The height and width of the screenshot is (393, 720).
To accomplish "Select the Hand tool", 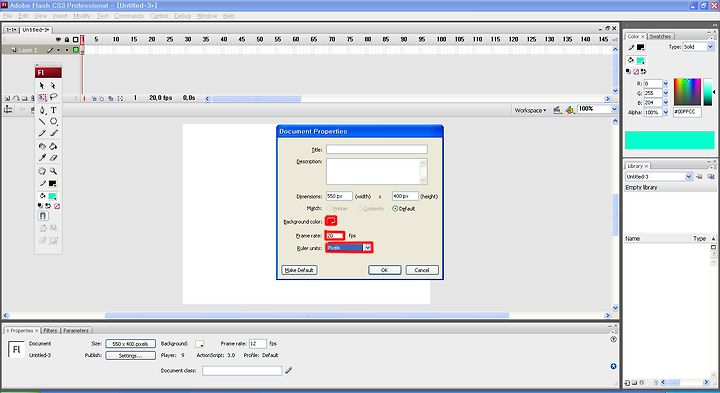I will pyautogui.click(x=42, y=171).
